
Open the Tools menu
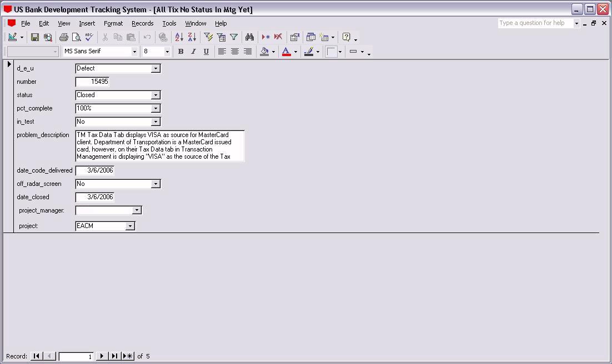[169, 23]
